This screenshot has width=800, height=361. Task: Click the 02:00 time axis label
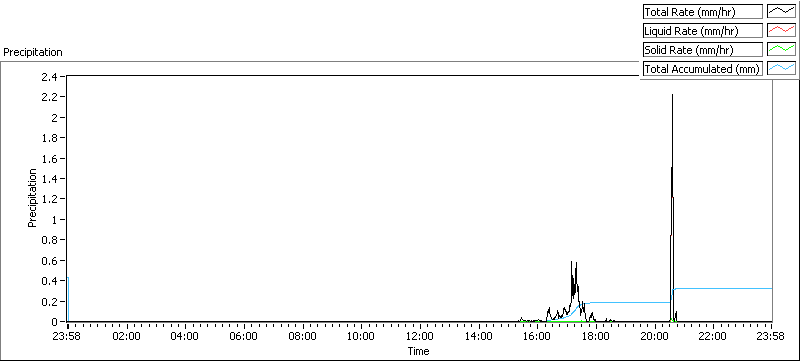127,336
